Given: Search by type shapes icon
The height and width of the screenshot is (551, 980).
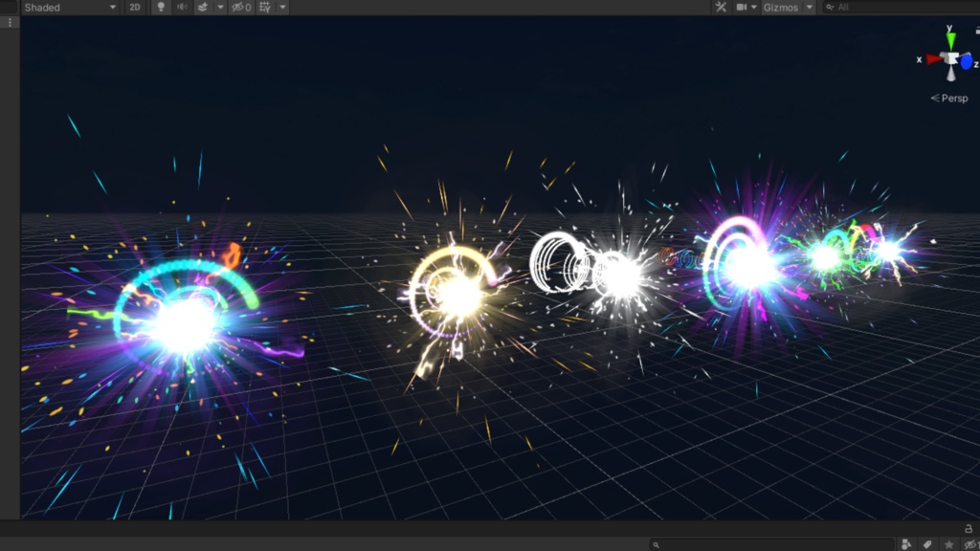Looking at the screenshot, I should [906, 544].
